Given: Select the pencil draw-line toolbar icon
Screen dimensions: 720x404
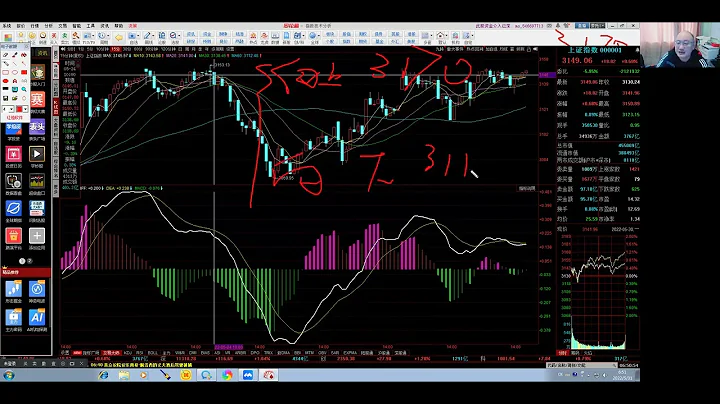Looking at the screenshot, I should pos(147,35).
